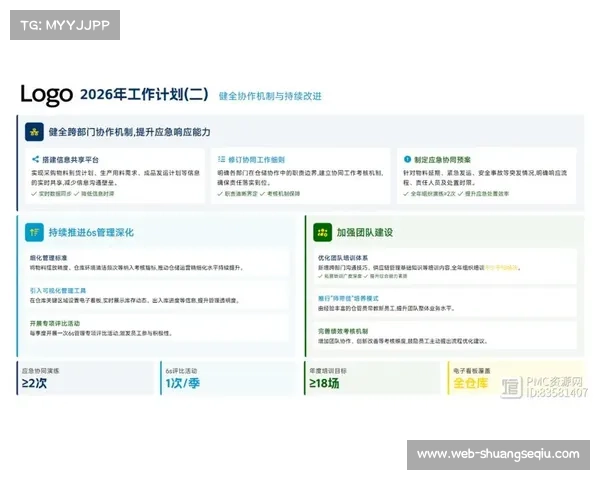The width and height of the screenshot is (600, 480).
Task: Click the share icon beside 搭建信息共享平台
Action: 36,159
